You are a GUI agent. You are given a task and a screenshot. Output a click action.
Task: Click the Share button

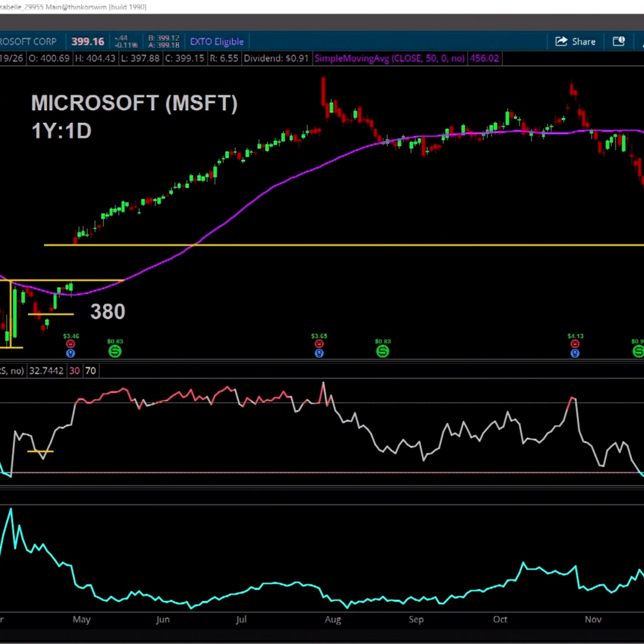[x=575, y=42]
